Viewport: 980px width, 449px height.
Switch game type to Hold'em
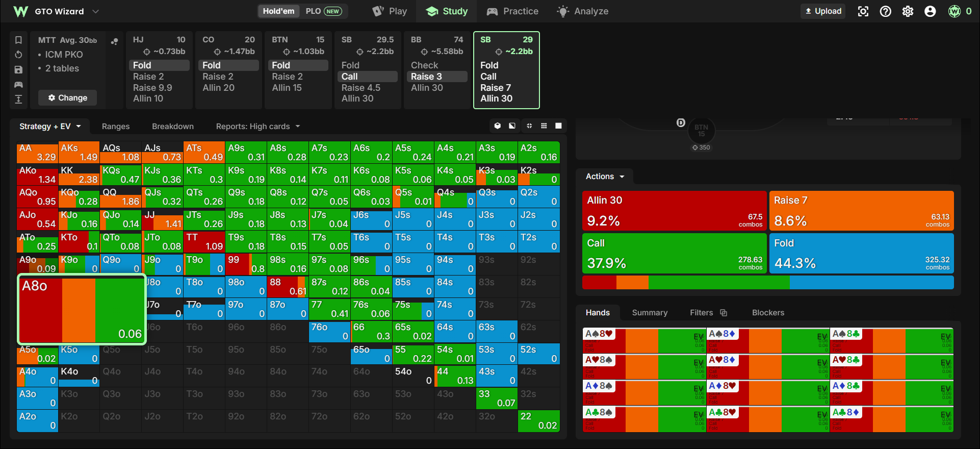[278, 11]
